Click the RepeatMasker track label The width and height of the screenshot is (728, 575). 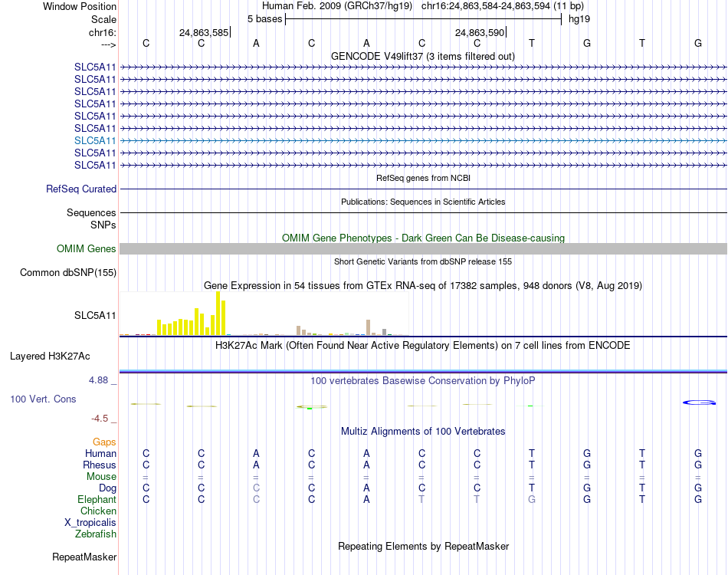click(84, 557)
